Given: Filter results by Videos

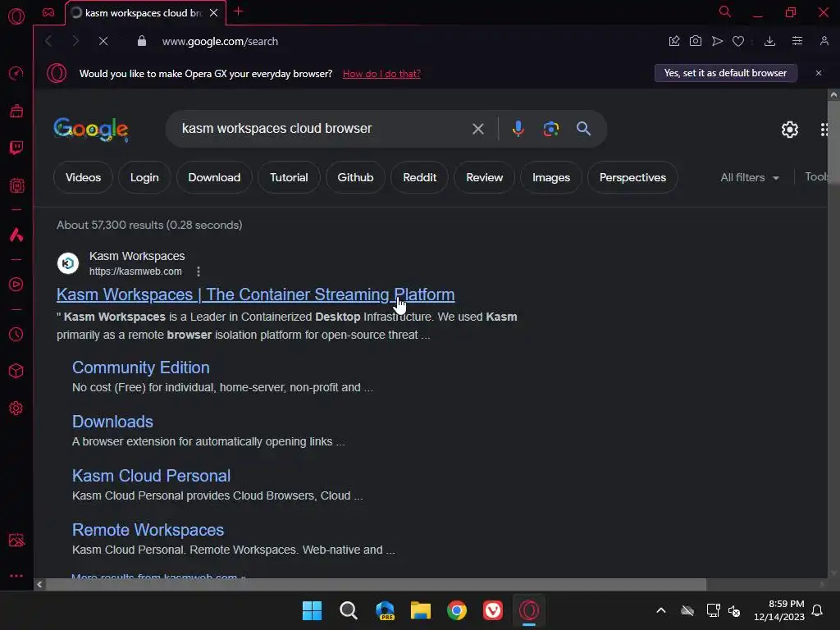Looking at the screenshot, I should (x=83, y=177).
